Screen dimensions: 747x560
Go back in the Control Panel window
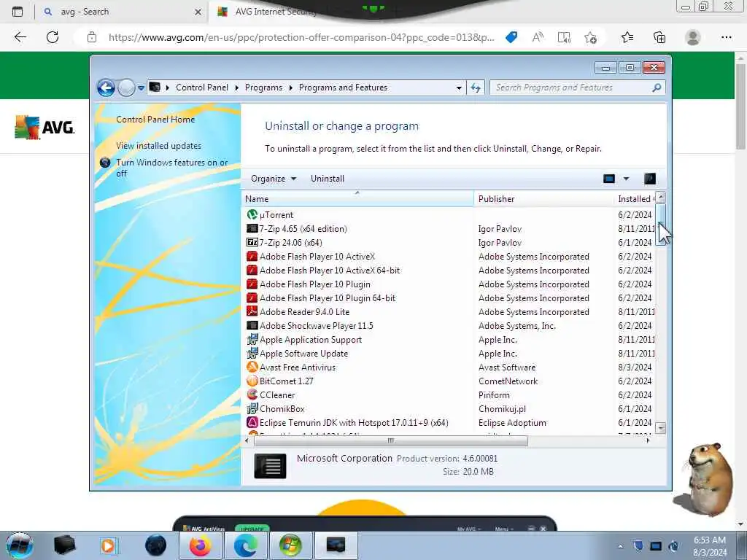[x=106, y=87]
